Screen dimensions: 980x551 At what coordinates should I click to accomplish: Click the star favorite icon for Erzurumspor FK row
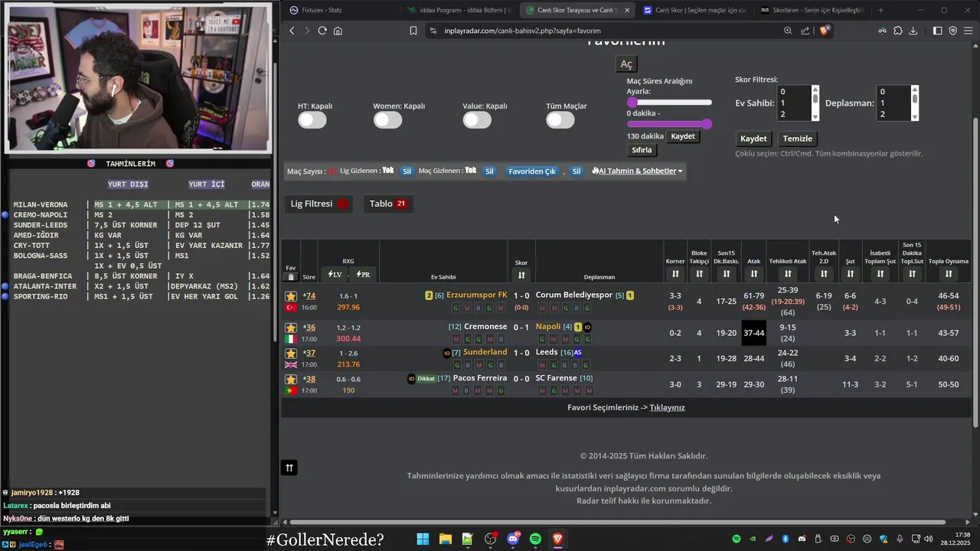point(291,296)
